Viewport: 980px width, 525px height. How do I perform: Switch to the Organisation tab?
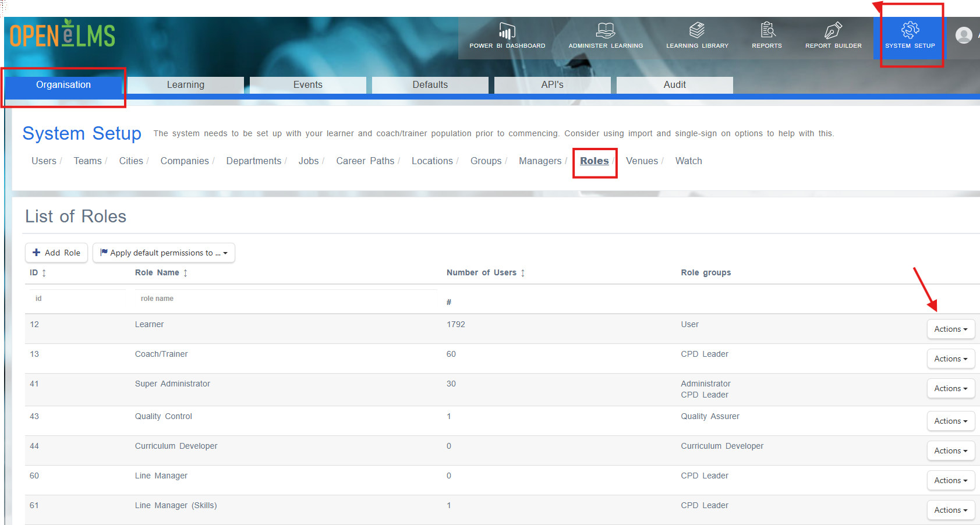click(x=63, y=85)
